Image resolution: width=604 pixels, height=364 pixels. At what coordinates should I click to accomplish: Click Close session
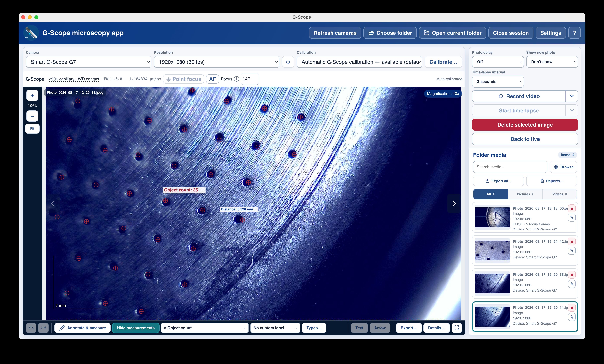511,33
